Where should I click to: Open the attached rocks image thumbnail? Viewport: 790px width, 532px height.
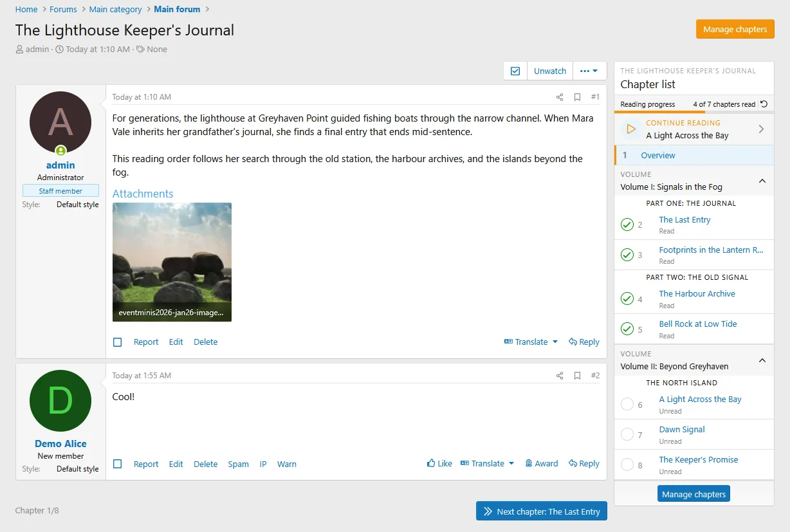coord(172,262)
